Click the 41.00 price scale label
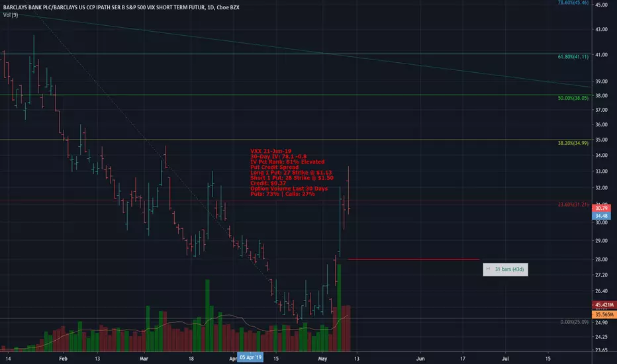Screen dimensions: 617x364 pos(601,55)
